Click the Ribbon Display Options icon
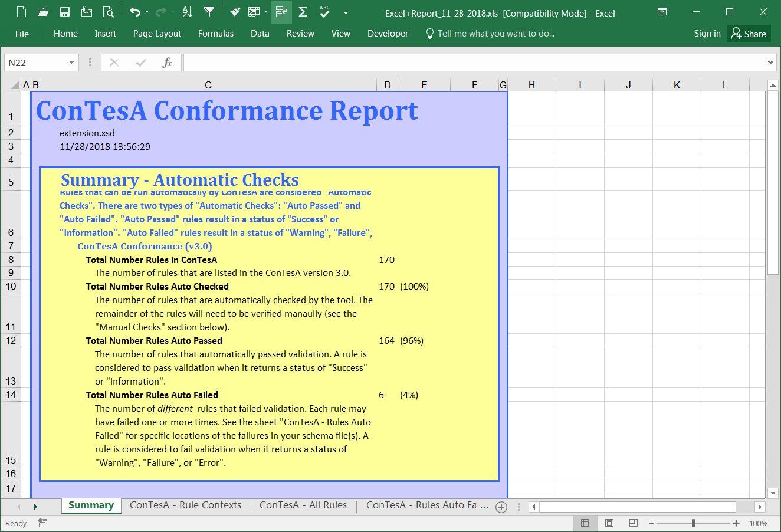This screenshot has width=781, height=532. [x=662, y=12]
